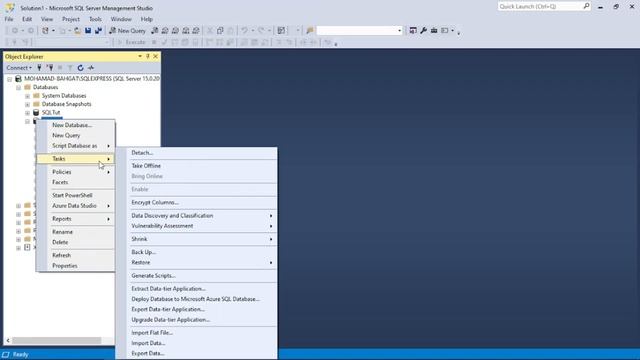Click the Find in Files toolbar icon

310,31
